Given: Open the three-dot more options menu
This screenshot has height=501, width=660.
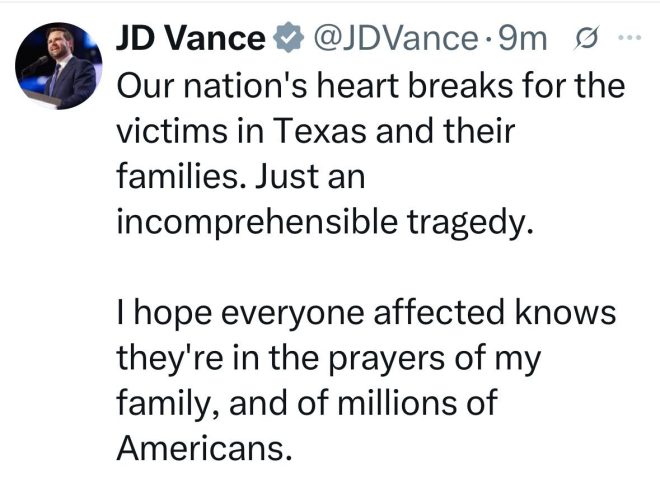Looking at the screenshot, I should (630, 37).
